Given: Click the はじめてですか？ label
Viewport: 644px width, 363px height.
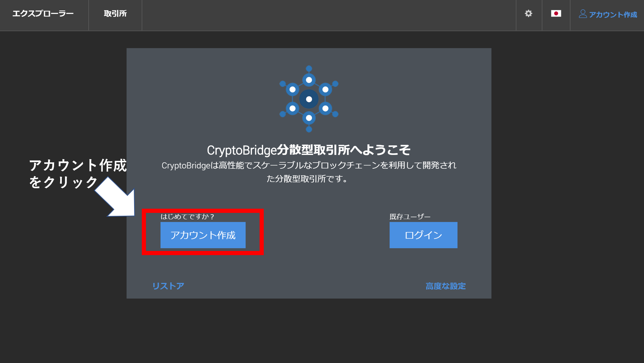Looking at the screenshot, I should [187, 216].
